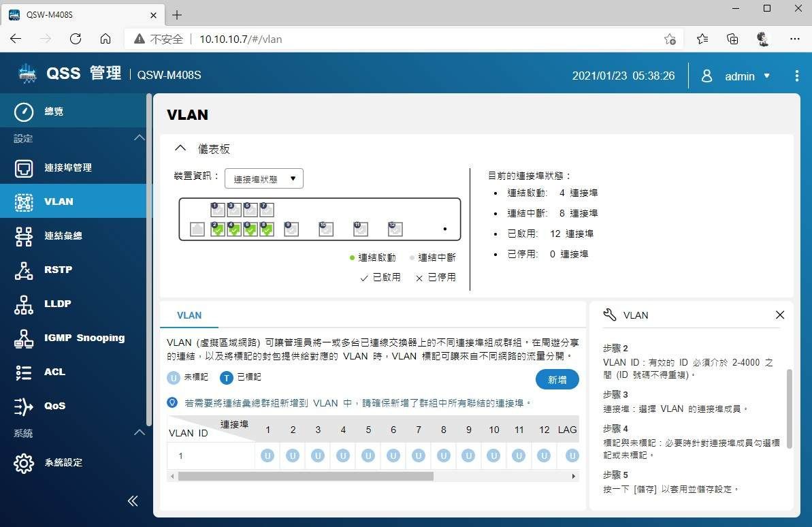This screenshot has height=527, width=812.
Task: Click the three-dot more options menu
Action: [x=796, y=76]
